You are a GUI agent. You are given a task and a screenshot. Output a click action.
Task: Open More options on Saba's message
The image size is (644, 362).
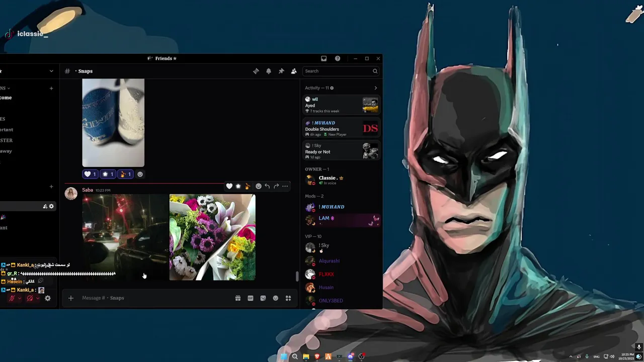click(x=285, y=186)
